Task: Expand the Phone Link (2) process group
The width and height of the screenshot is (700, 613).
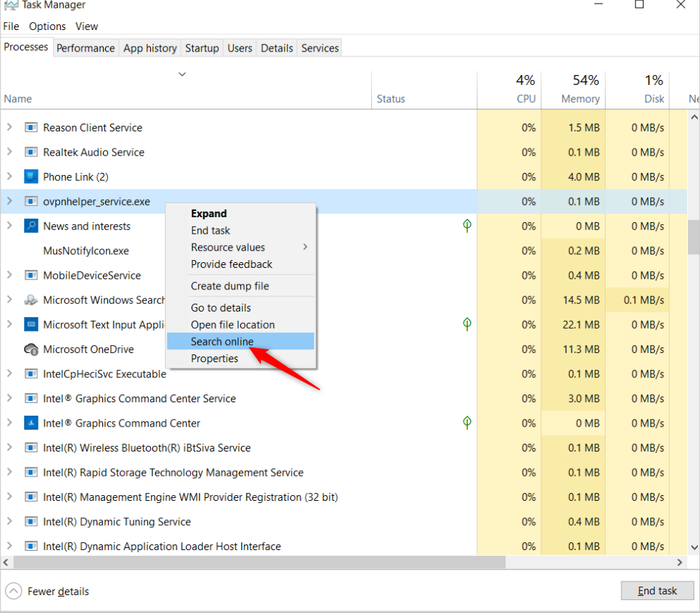Action: pyautogui.click(x=9, y=176)
